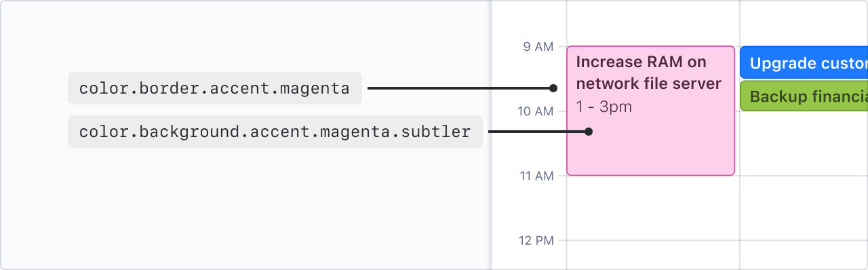Image resolution: width=868 pixels, height=270 pixels.
Task: Click the color.border.accent.magenta token label
Action: (214, 88)
